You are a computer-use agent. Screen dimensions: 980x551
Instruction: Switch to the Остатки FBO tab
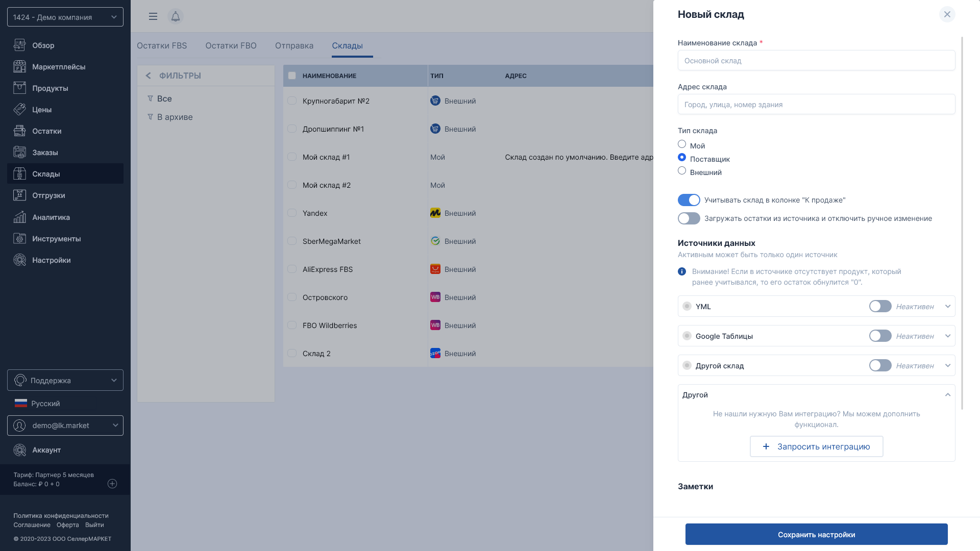coord(231,45)
